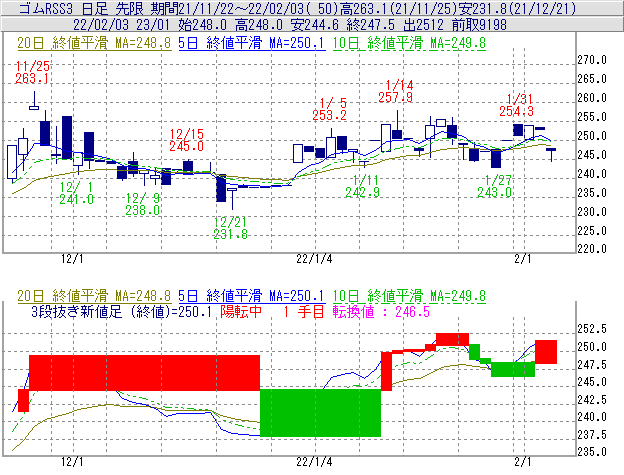Click the 1/31 254.3 high label

click(517, 105)
